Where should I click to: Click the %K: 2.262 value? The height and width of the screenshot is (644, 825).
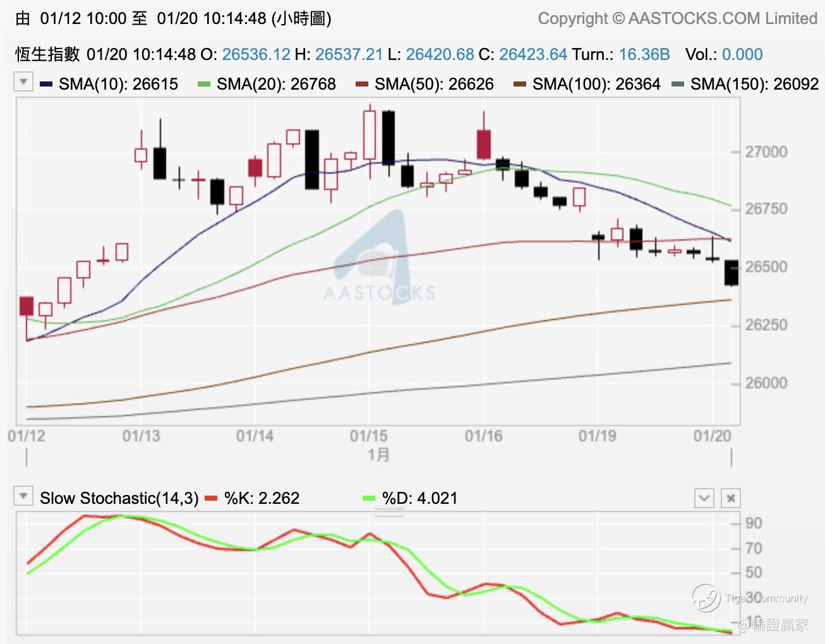coord(262,498)
